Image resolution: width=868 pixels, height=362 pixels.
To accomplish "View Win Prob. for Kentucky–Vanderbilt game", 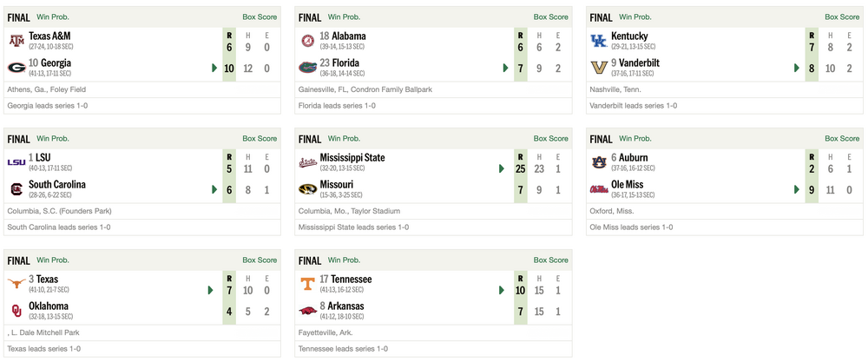I will [x=636, y=16].
